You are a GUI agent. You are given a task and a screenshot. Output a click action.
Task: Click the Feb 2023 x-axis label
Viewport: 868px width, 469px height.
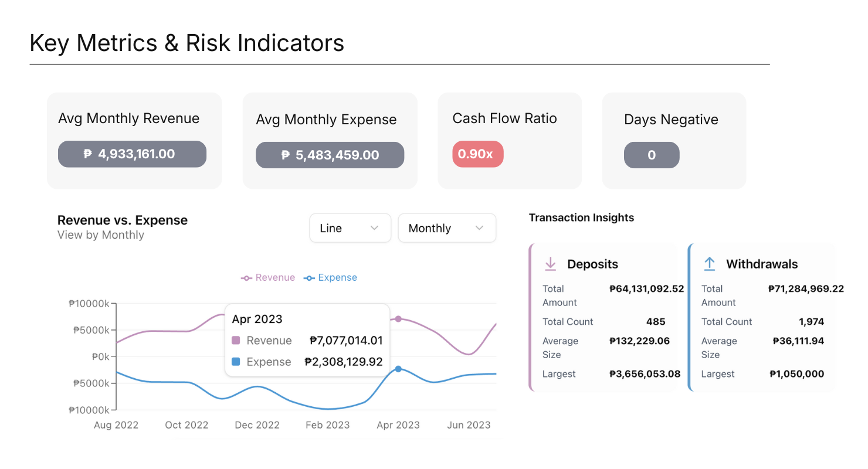327,425
